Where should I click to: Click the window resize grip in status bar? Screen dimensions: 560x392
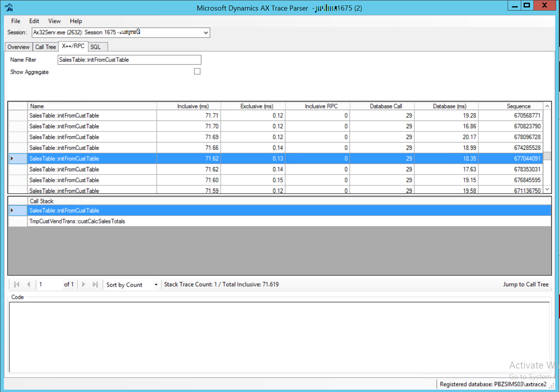tap(552, 386)
